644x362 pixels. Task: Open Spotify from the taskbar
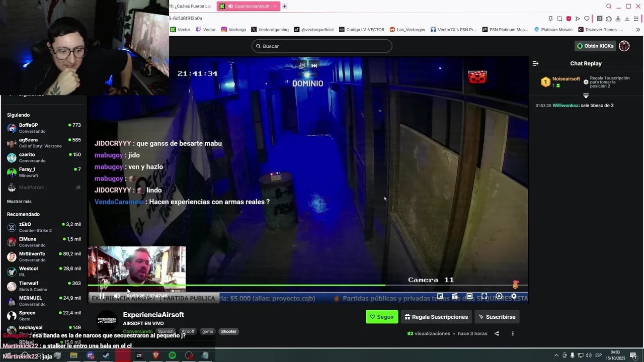pyautogui.click(x=172, y=355)
